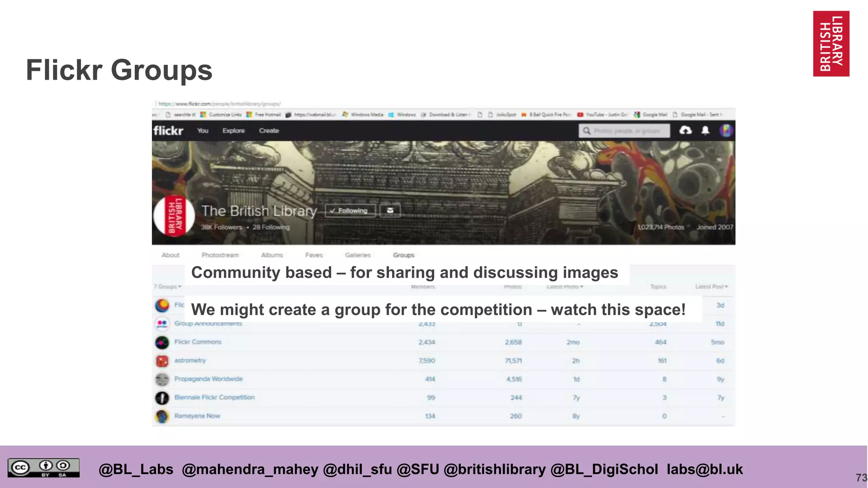Image resolution: width=868 pixels, height=488 pixels.
Task: Open the Group Announcements group icon
Action: (x=162, y=324)
